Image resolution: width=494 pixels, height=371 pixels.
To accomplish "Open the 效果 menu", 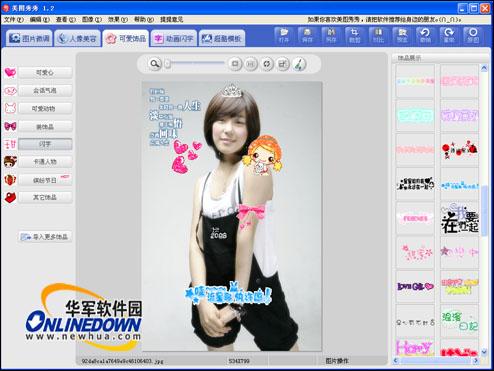I will pyautogui.click(x=117, y=20).
